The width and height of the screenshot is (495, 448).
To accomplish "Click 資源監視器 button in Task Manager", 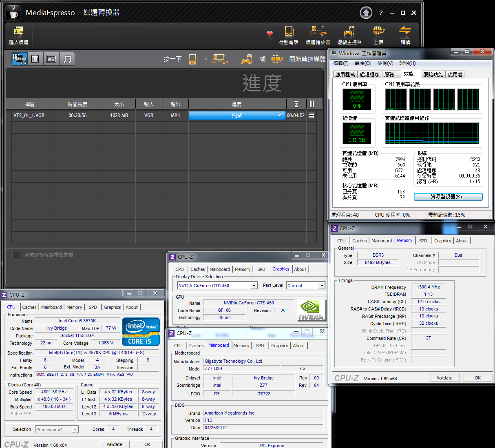I will point(448,197).
